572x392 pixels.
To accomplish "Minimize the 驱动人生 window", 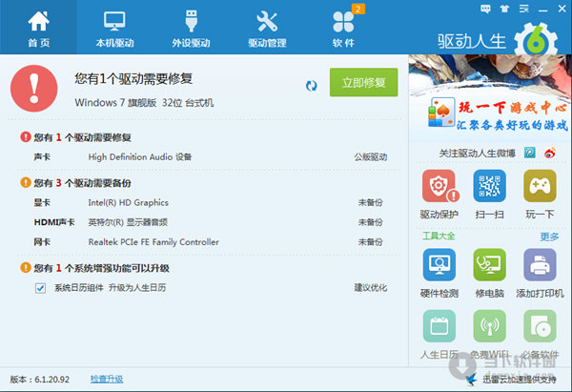I will click(543, 10).
